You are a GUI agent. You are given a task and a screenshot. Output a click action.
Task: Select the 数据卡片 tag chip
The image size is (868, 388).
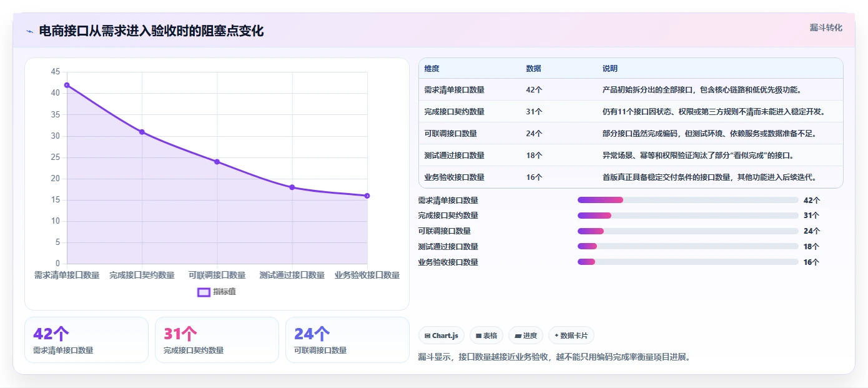coord(571,336)
